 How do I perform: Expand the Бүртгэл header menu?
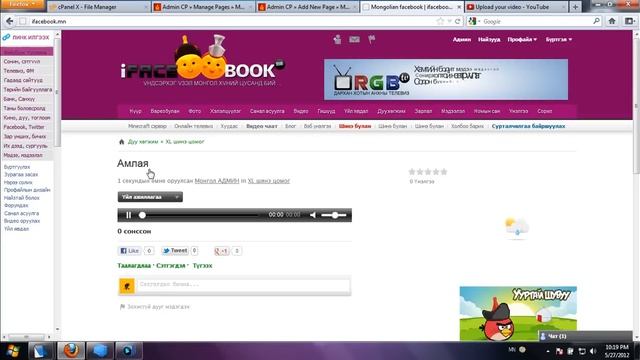pyautogui.click(x=559, y=40)
